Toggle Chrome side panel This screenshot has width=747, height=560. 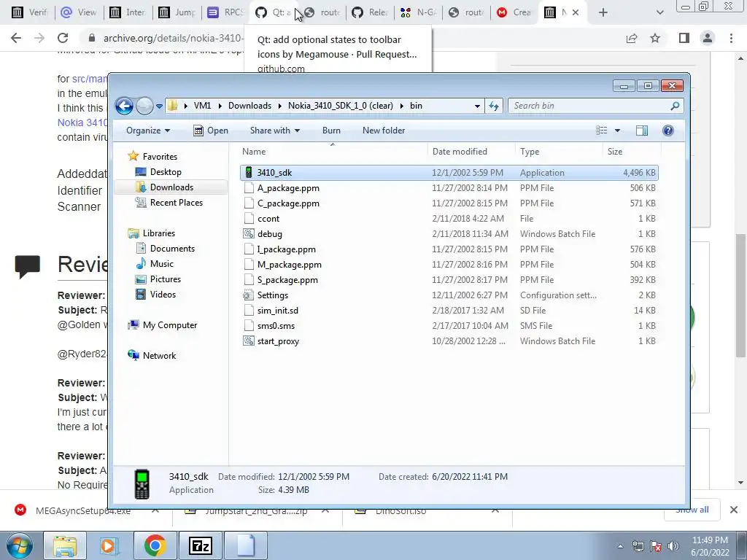(x=684, y=38)
